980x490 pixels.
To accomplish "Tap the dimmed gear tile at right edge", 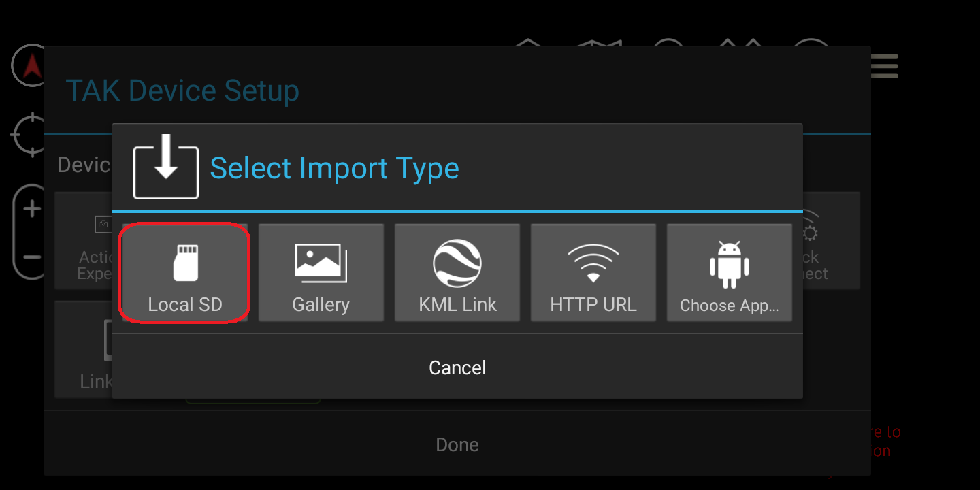I will pyautogui.click(x=832, y=240).
